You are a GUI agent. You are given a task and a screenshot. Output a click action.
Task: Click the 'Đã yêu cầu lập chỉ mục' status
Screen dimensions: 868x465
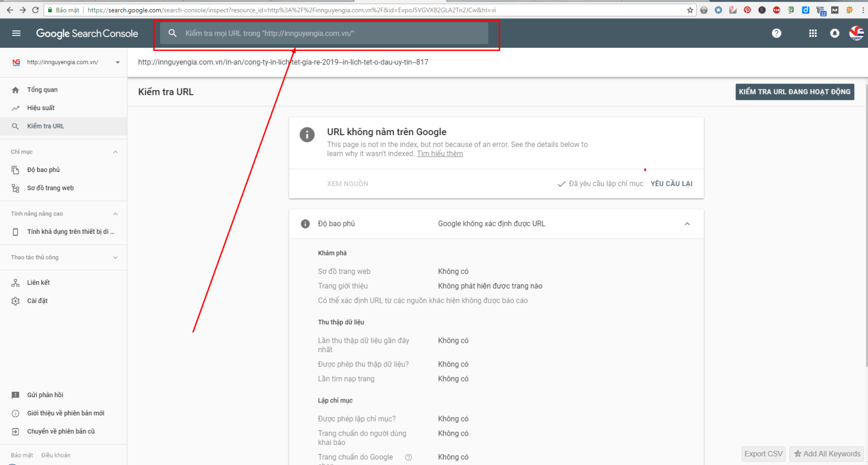(601, 184)
